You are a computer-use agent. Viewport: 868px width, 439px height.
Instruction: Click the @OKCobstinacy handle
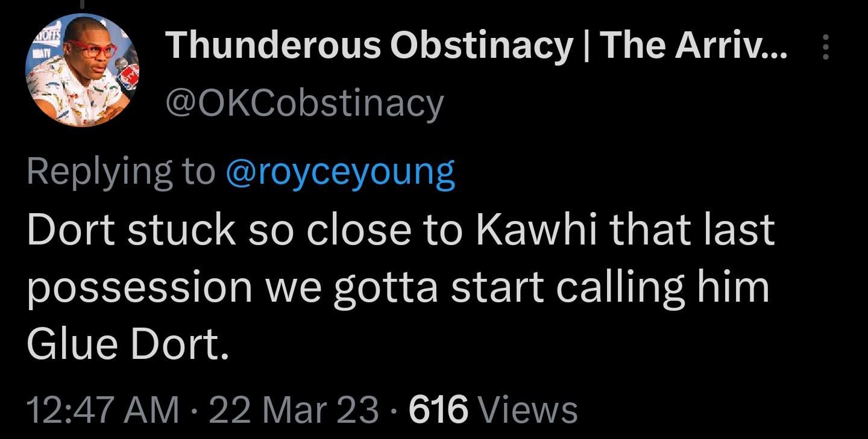pos(304,104)
